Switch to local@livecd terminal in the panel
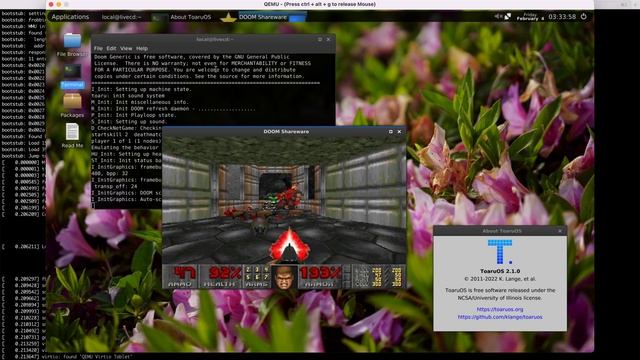The width and height of the screenshot is (640, 360). click(x=121, y=17)
